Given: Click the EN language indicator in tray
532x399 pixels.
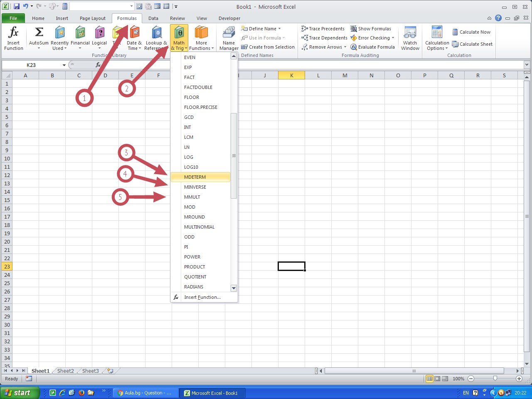Looking at the screenshot, I should (466, 393).
